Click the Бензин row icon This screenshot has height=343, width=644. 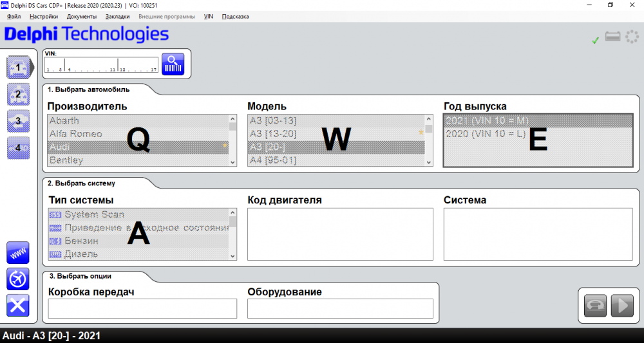tap(55, 241)
